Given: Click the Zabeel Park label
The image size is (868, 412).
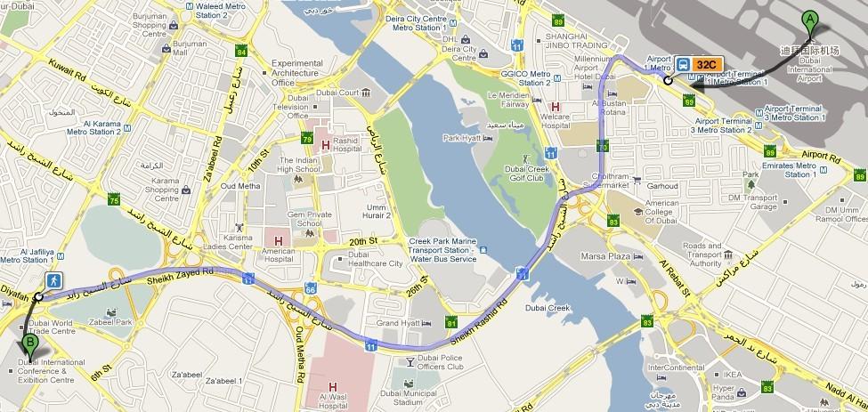Looking at the screenshot, I should [x=118, y=322].
